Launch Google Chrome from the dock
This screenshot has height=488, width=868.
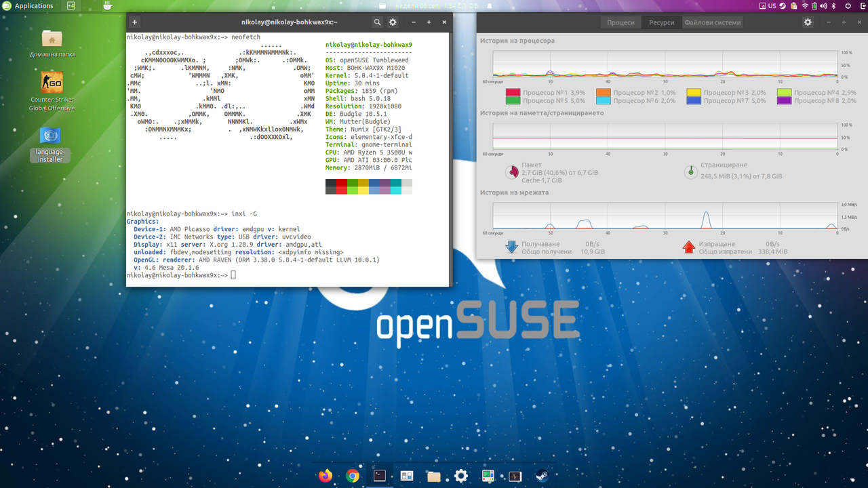pos(353,476)
